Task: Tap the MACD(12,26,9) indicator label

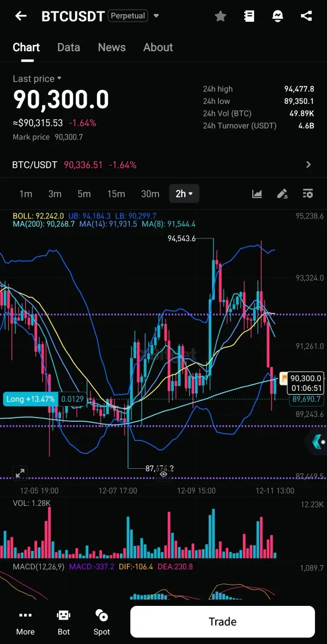Action: [39, 567]
